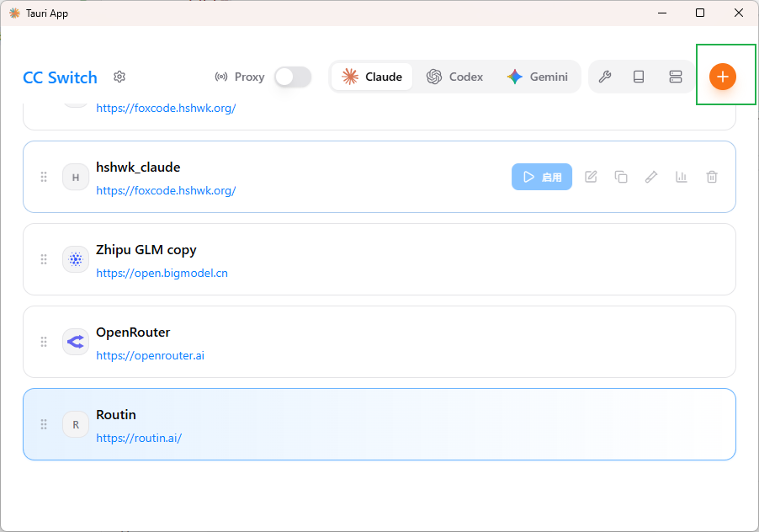Viewport: 759px width, 532px height.
Task: Maximize the Tauri App window
Action: pyautogui.click(x=700, y=13)
